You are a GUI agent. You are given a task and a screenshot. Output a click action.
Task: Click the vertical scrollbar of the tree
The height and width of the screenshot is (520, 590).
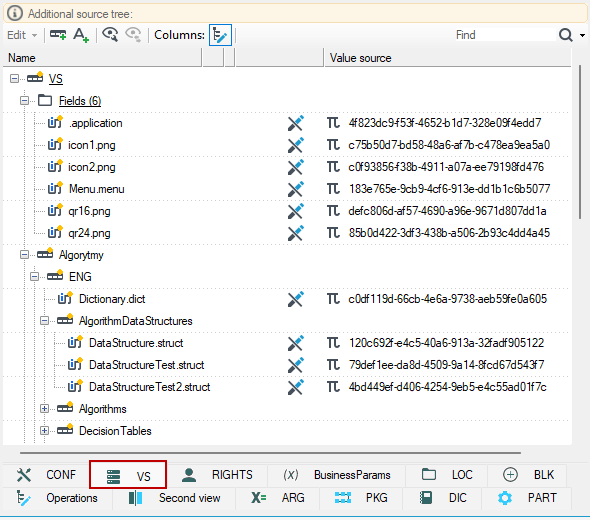[581, 143]
